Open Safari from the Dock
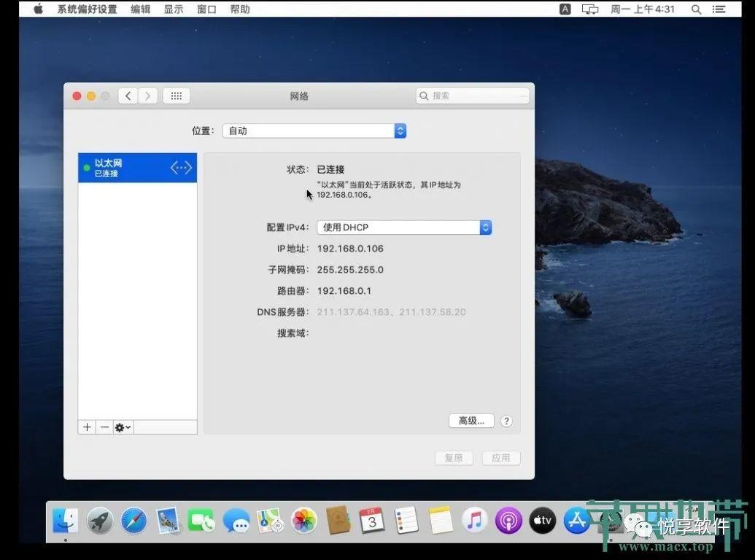The height and width of the screenshot is (560, 755). point(134,521)
